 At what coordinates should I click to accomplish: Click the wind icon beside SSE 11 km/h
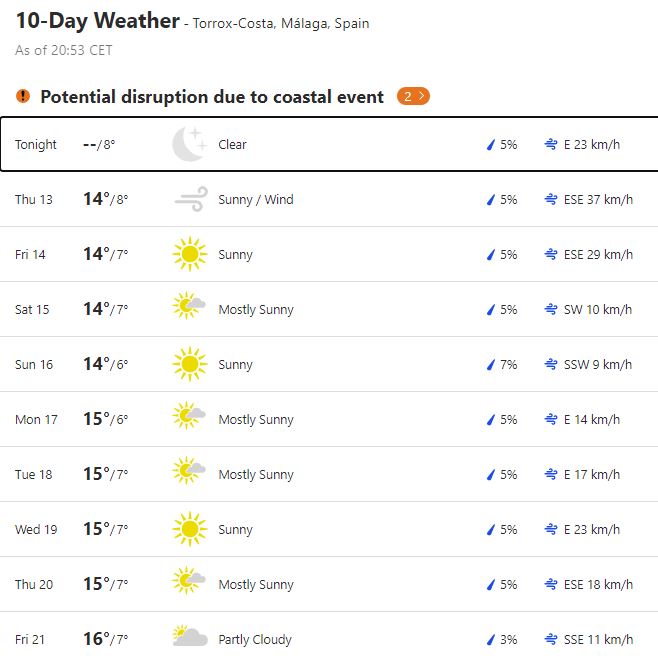point(550,640)
